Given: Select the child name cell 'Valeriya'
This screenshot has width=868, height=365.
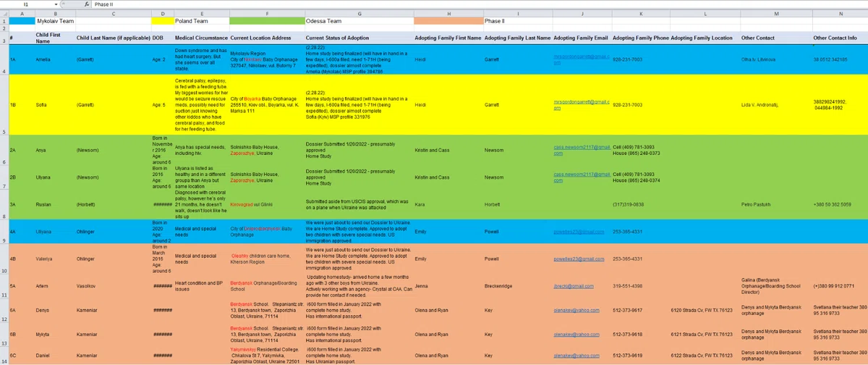Looking at the screenshot, I should 54,259.
